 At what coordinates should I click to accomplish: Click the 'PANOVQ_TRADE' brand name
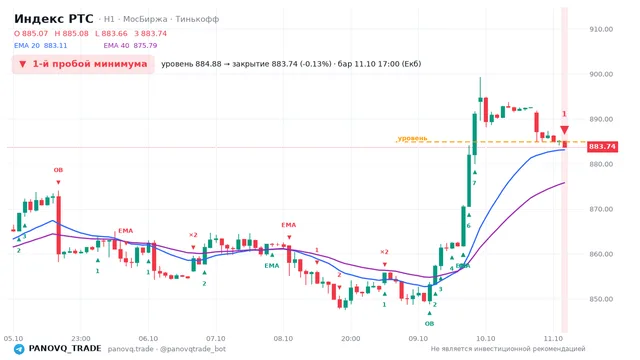65,349
